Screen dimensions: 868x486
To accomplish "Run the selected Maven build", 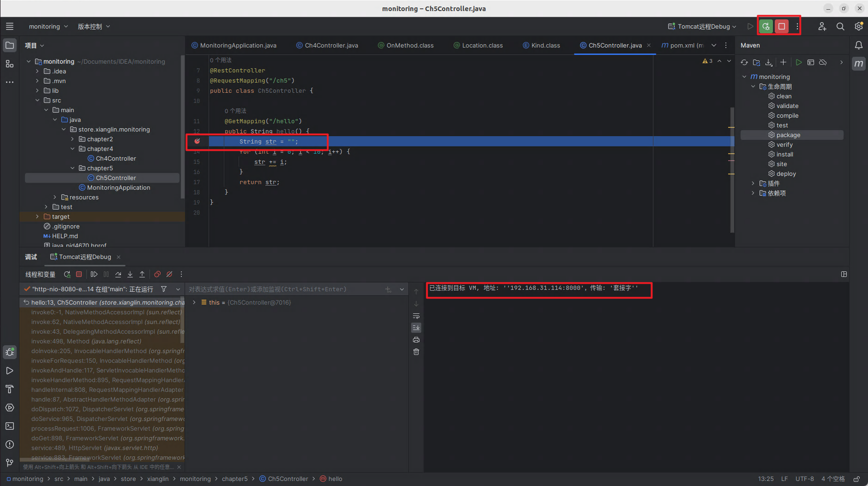I will pos(799,62).
